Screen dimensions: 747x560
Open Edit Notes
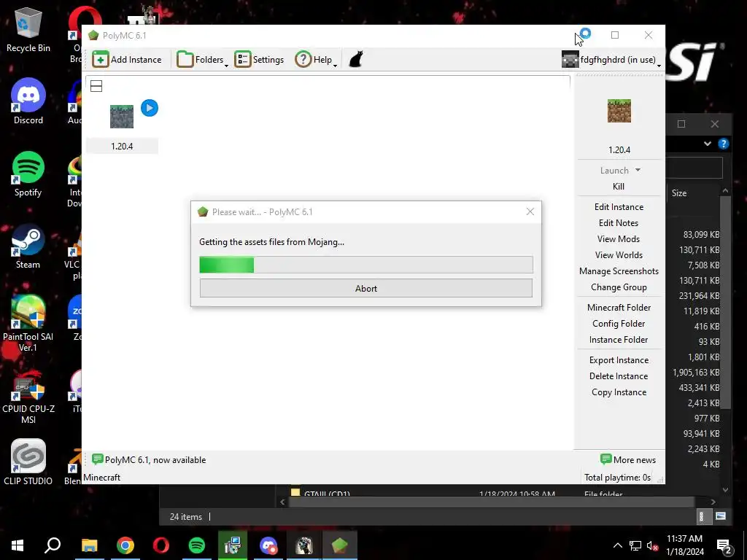[x=619, y=223]
